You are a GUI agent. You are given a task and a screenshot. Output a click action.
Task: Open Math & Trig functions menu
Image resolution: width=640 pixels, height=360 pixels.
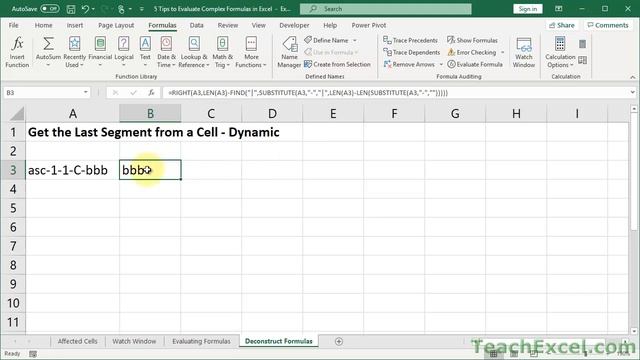pos(222,52)
